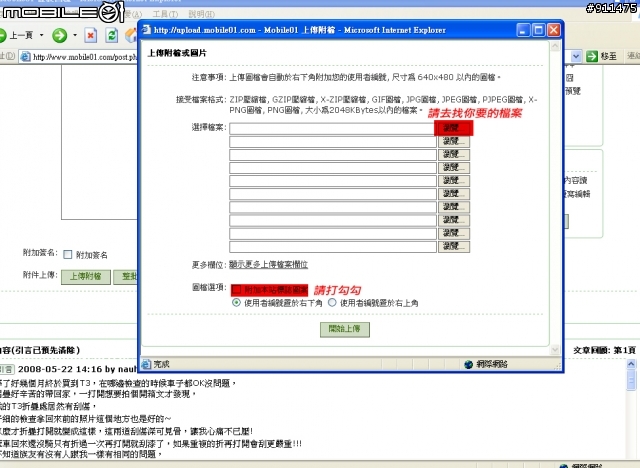Click the fifth row 瀏覽 browse button
Viewport: 640px width, 468px height.
point(454,181)
